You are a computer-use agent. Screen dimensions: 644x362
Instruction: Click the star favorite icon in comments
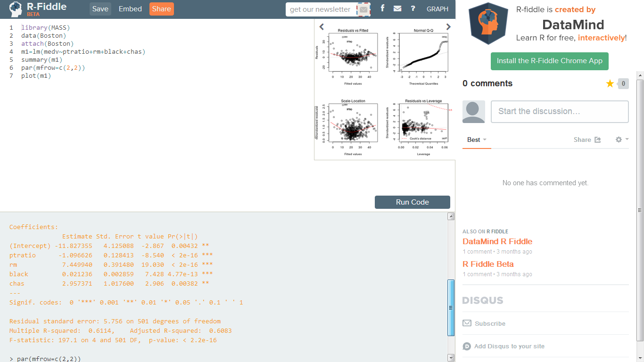(x=610, y=83)
